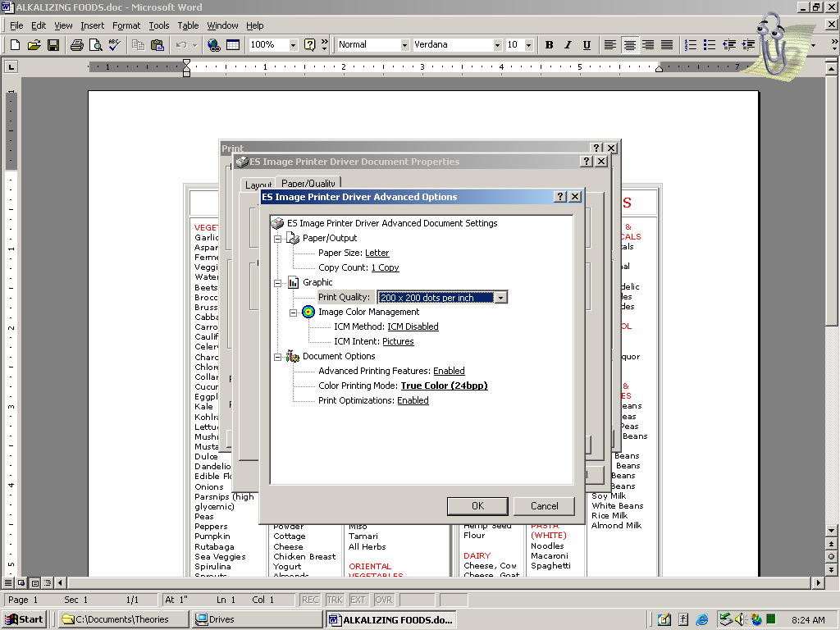Click the Numbering list icon

691,45
